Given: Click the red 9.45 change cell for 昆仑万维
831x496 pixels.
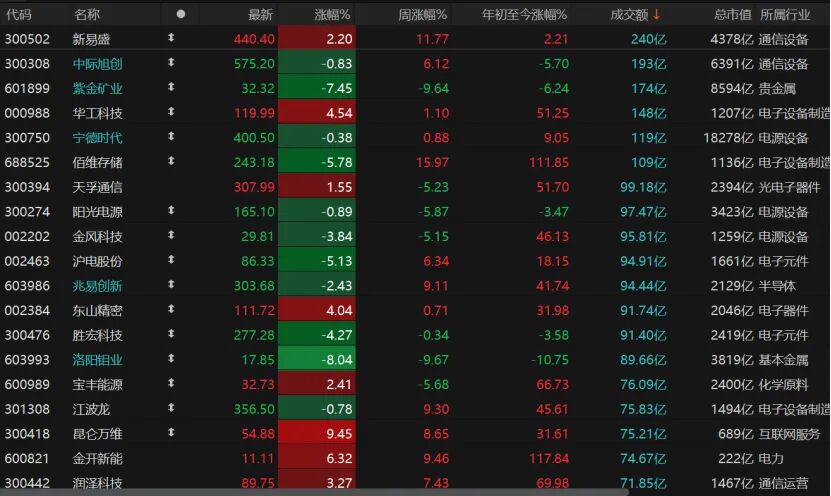Looking at the screenshot, I should (316, 433).
